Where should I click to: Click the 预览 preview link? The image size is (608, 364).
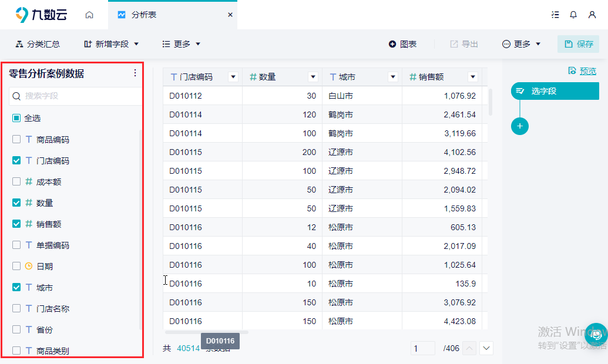click(x=588, y=71)
